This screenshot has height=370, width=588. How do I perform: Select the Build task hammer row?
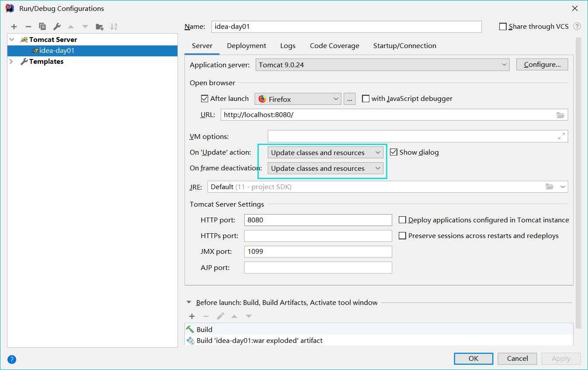click(x=379, y=329)
